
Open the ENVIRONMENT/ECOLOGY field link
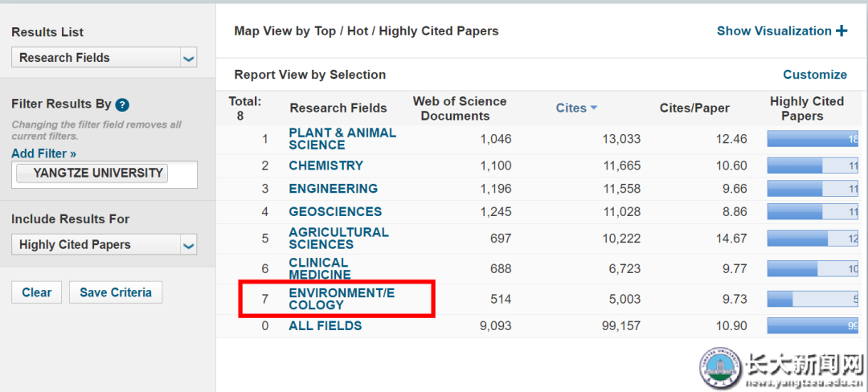click(x=341, y=299)
